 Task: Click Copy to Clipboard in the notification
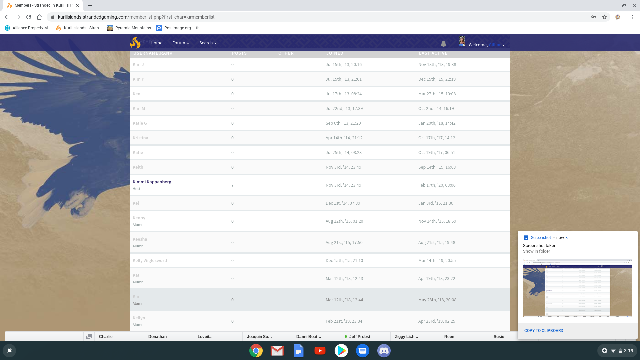tap(543, 330)
